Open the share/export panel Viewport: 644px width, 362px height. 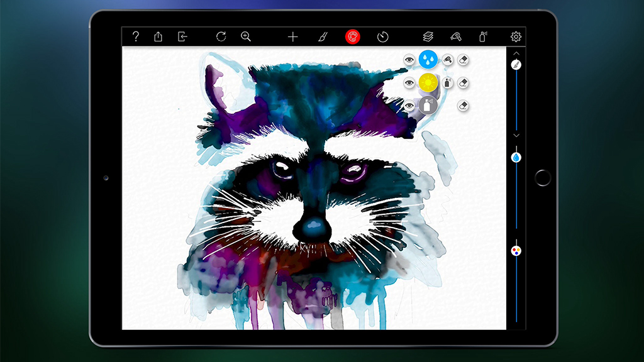point(158,36)
